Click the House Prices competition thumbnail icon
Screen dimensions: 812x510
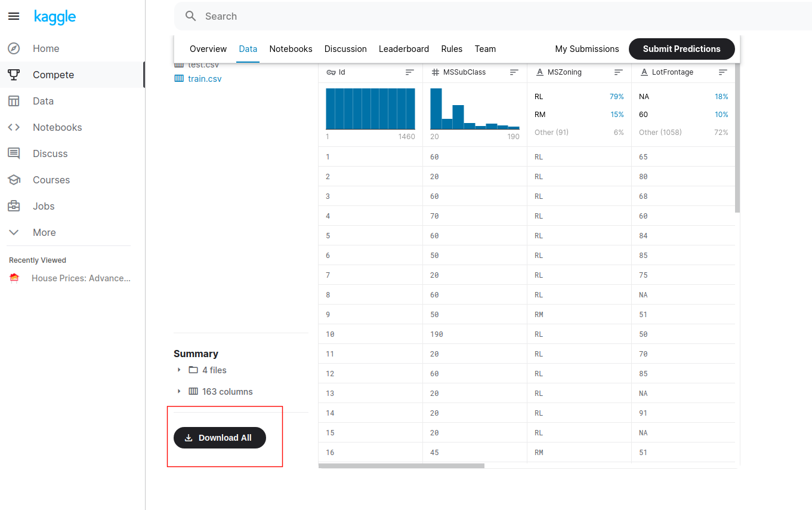pos(14,278)
